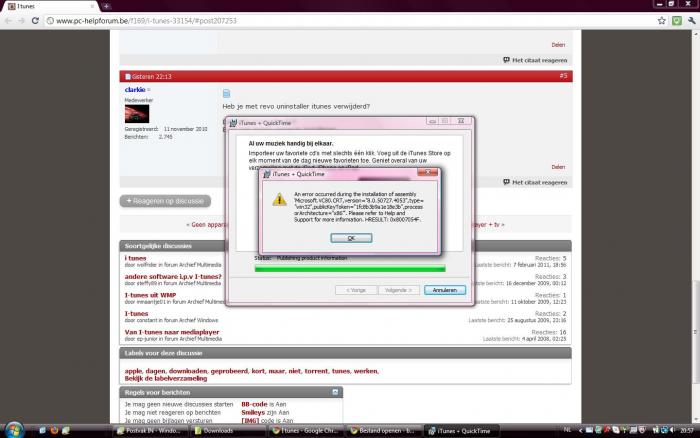Click Delen link in clarkie's post
700x438 pixels.
click(558, 167)
